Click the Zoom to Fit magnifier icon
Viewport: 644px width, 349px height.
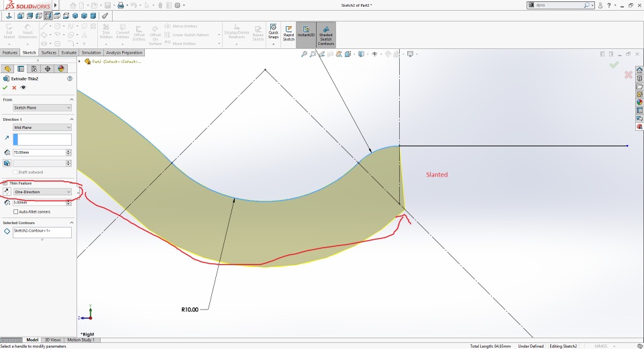[304, 54]
